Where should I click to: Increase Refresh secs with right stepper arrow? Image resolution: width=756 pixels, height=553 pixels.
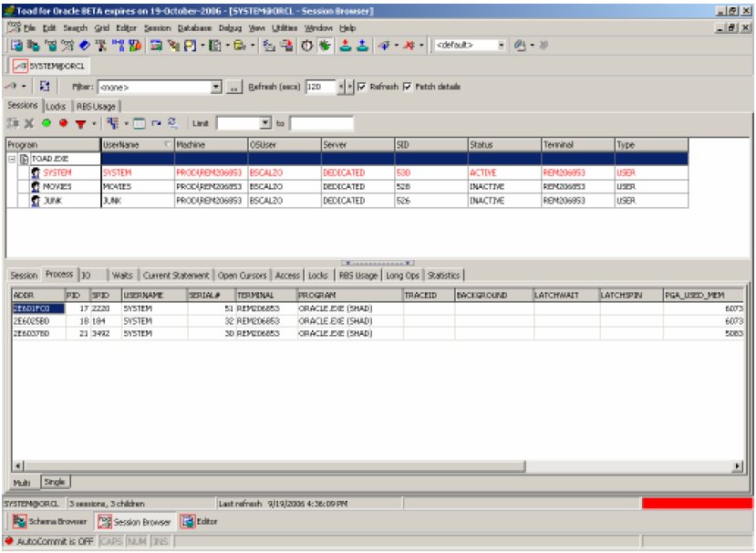click(350, 87)
